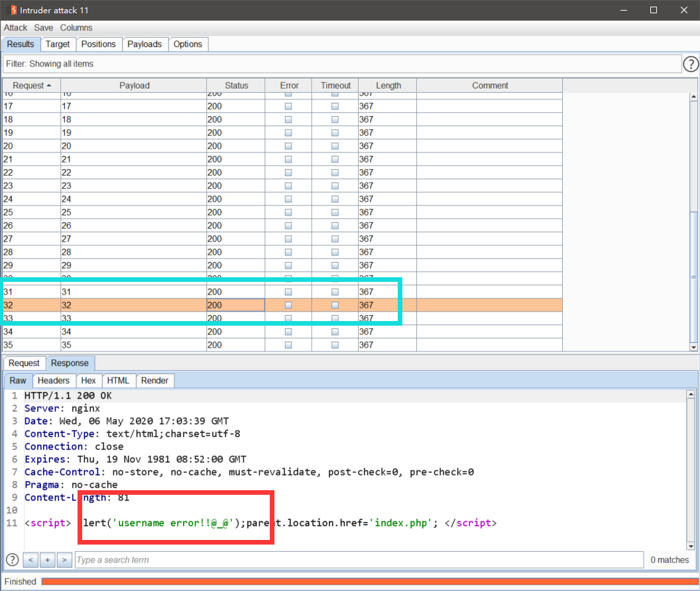Switch to the Options tab
The height and width of the screenshot is (591, 700).
click(188, 44)
